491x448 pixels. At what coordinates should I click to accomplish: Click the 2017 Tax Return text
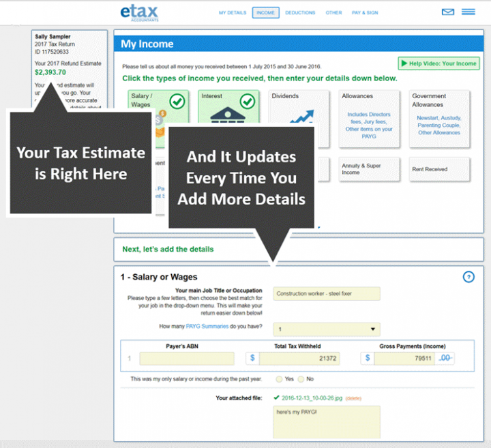click(55, 44)
